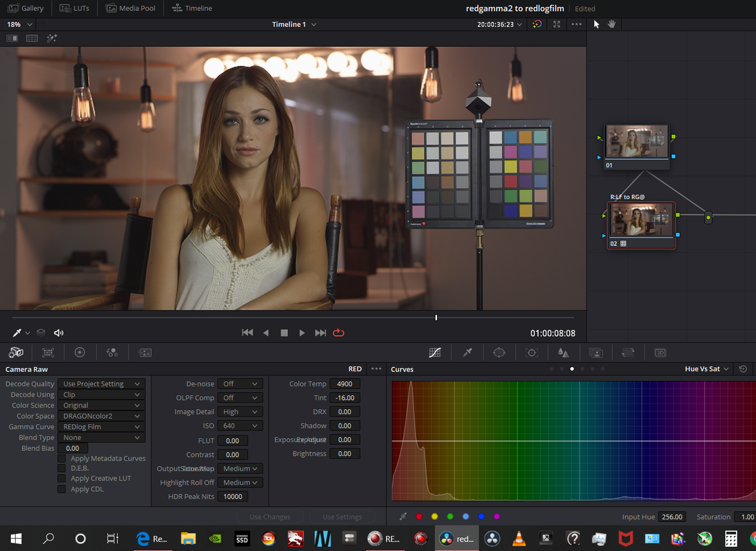Show the Timeline panel

192,8
